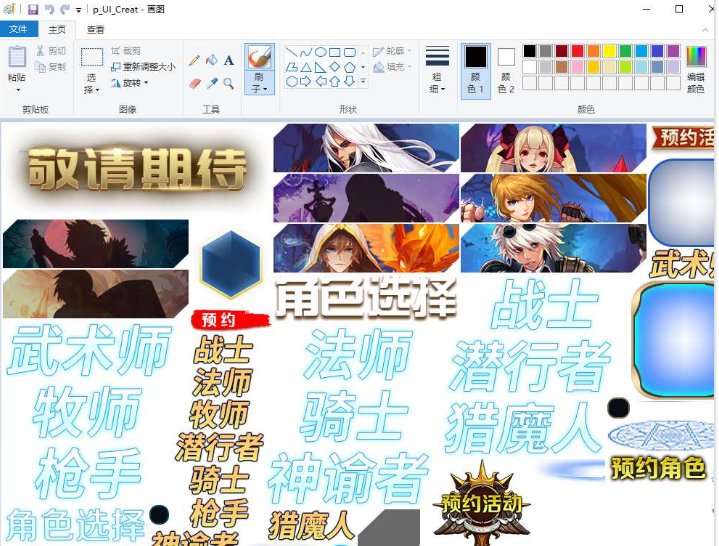Pick the green color swatch
Image resolution: width=719 pixels, height=546 pixels.
pos(625,50)
